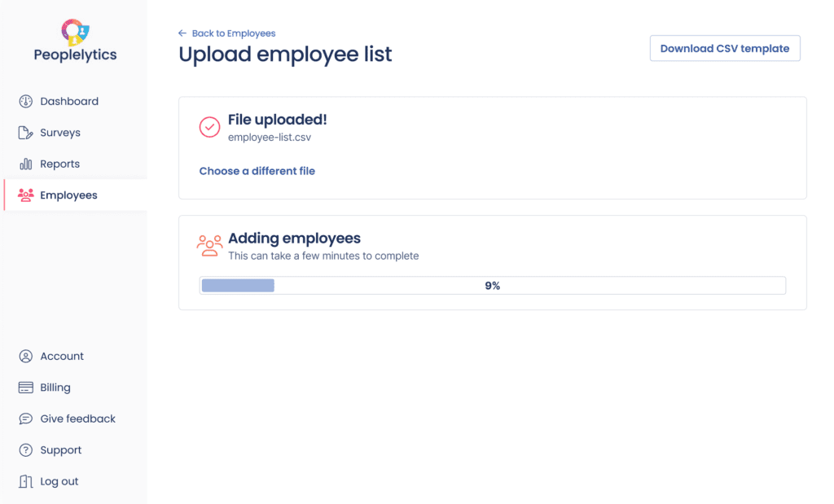
Task: Click the back arrow to Employees
Action: (182, 33)
